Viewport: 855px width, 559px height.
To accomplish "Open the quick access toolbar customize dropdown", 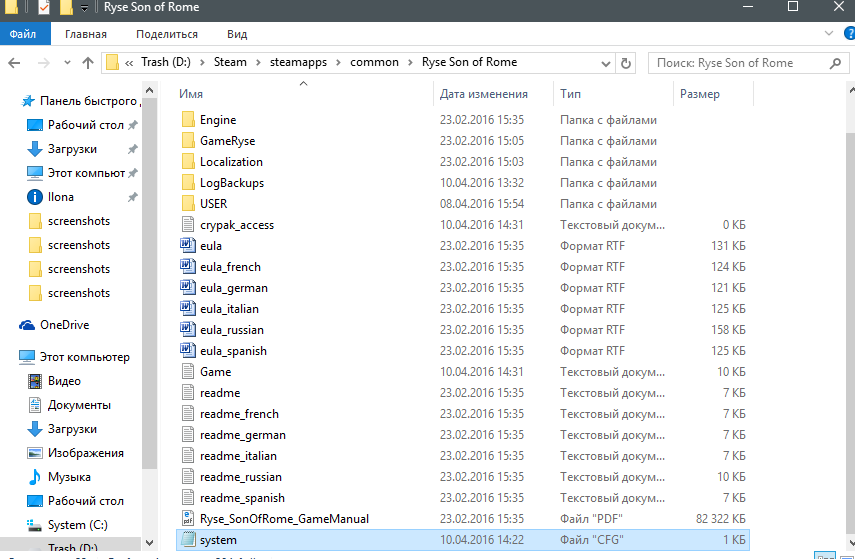I will coord(83,8).
